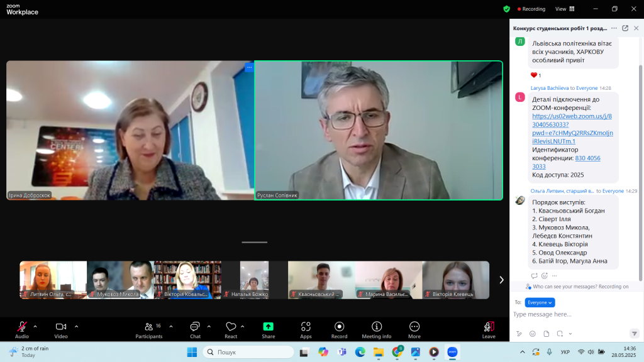Click the Leave meeting icon
The width and height of the screenshot is (644, 362).
pos(489,327)
